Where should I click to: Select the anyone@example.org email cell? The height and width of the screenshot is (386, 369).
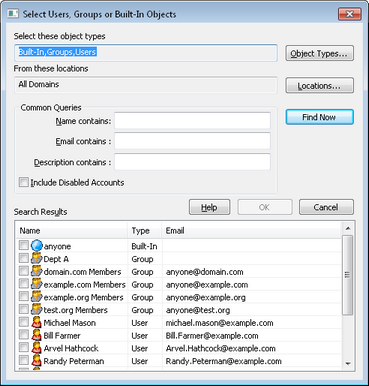pyautogui.click(x=206, y=297)
